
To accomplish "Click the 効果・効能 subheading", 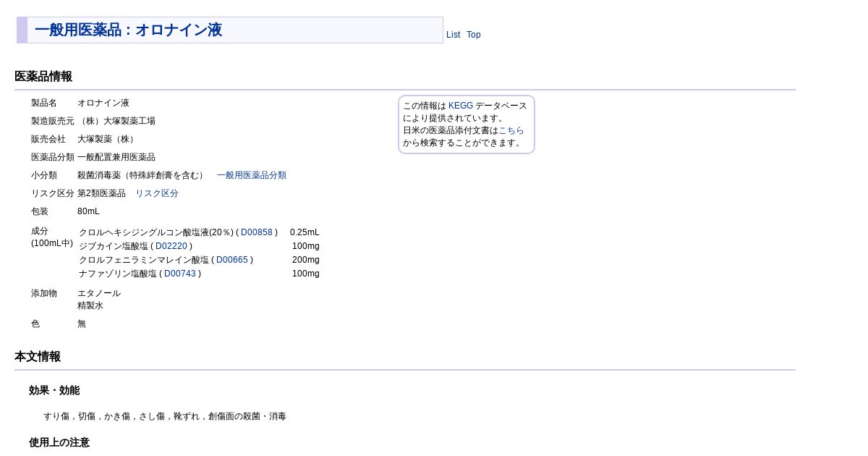I will pyautogui.click(x=54, y=391).
